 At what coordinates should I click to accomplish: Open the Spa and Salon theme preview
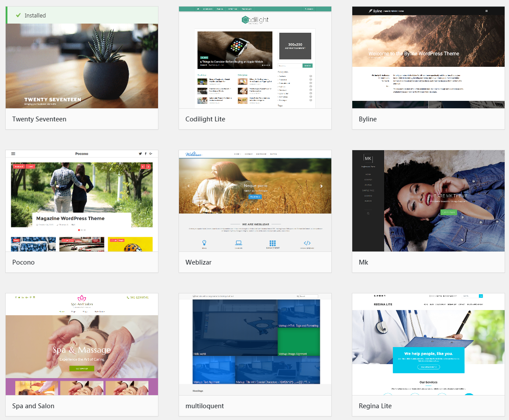click(82, 344)
